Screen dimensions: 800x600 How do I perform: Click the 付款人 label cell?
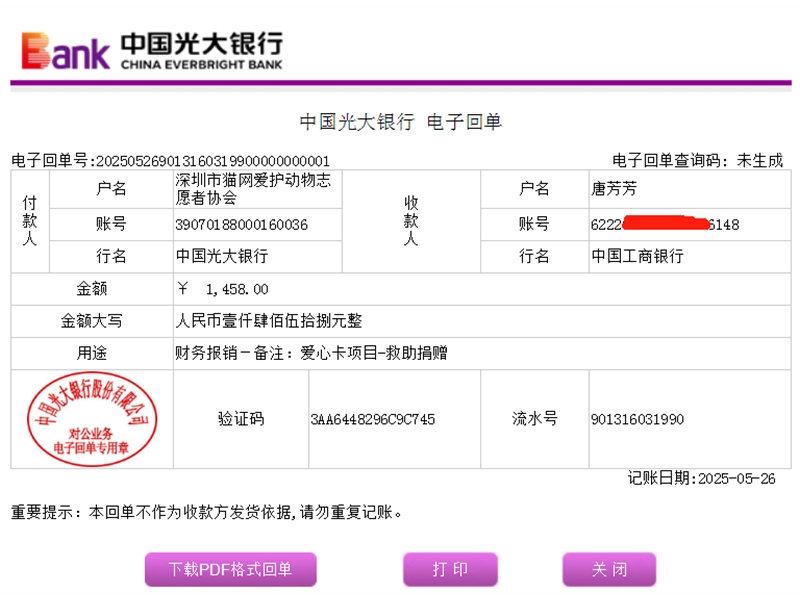tap(30, 221)
